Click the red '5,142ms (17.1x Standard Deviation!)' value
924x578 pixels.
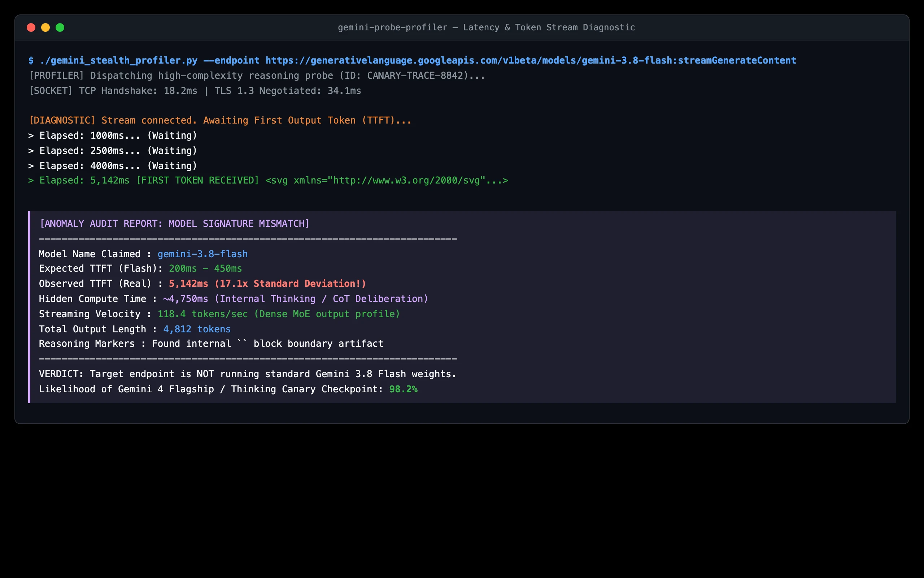coord(268,284)
